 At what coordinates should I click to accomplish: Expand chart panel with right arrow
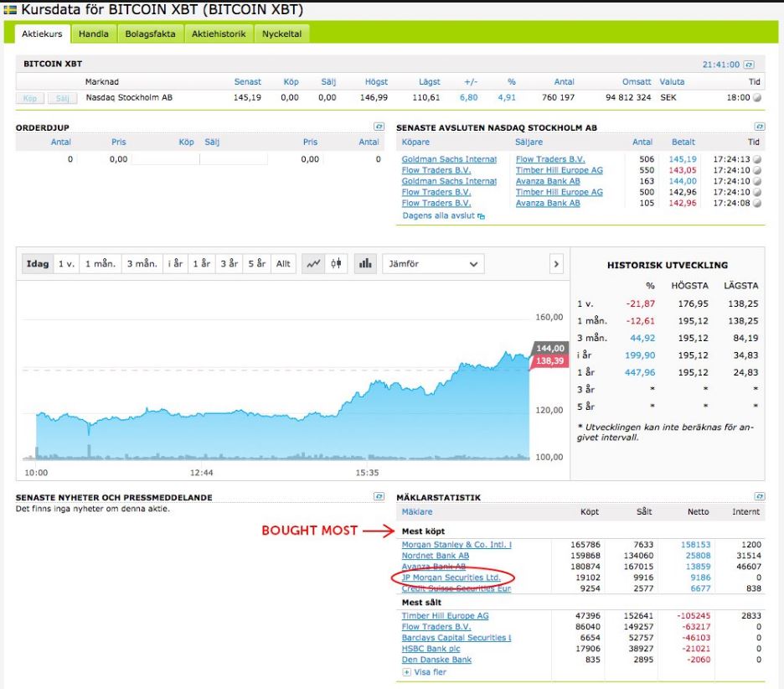point(556,263)
